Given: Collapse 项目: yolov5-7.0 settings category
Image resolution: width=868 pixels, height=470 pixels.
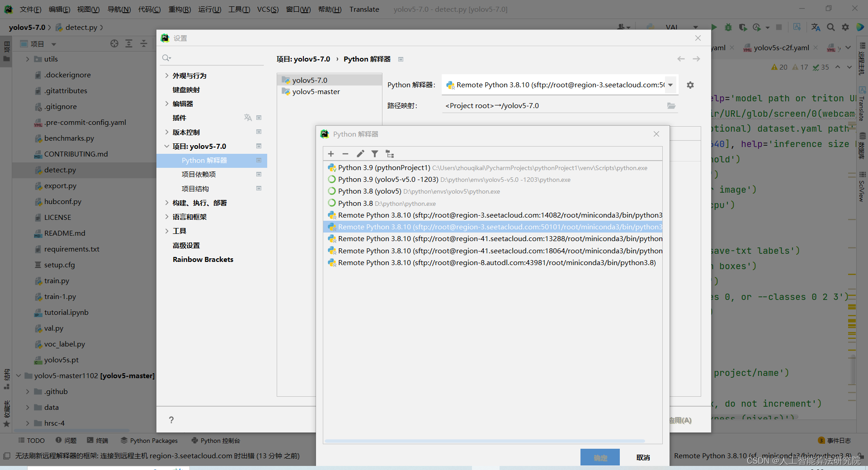Looking at the screenshot, I should click(167, 146).
